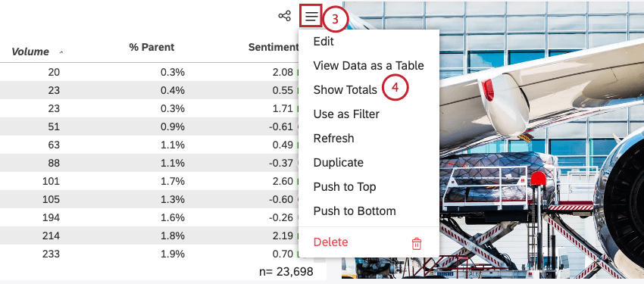Click the red Delete option
Image resolution: width=644 pixels, height=284 pixels.
(330, 242)
